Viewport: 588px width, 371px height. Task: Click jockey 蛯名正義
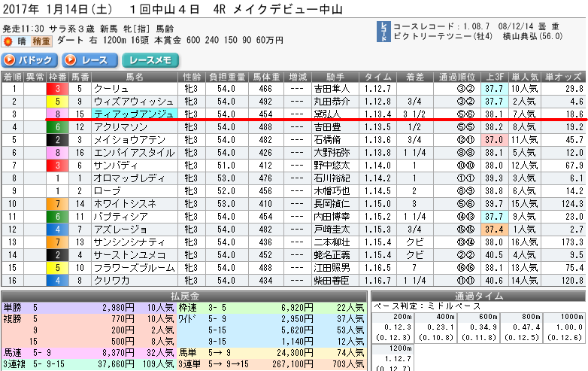[332, 254]
